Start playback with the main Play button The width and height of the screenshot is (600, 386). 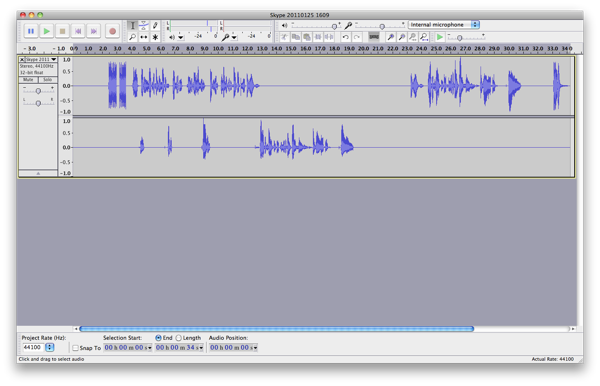pyautogui.click(x=47, y=31)
